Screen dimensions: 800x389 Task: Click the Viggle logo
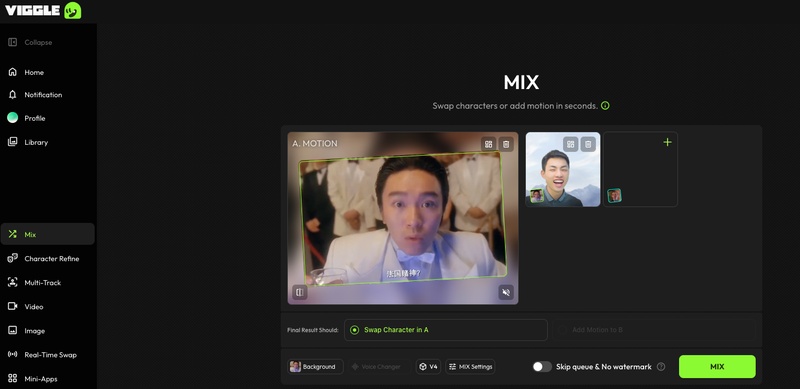pyautogui.click(x=43, y=10)
